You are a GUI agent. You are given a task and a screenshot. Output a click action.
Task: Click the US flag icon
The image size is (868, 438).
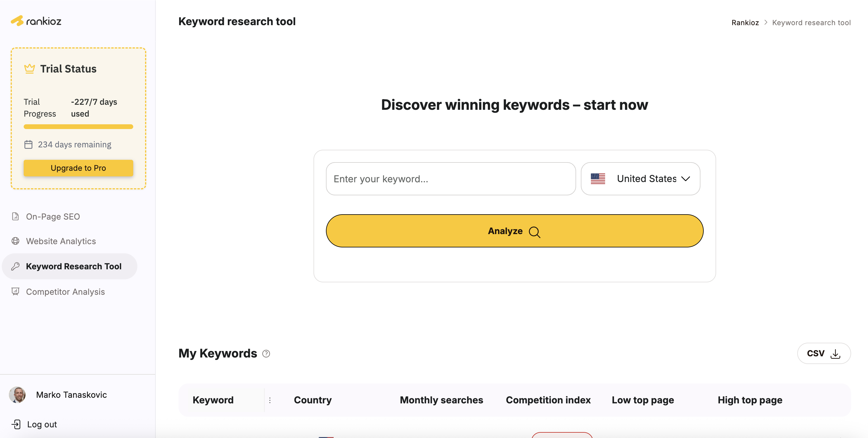(598, 178)
